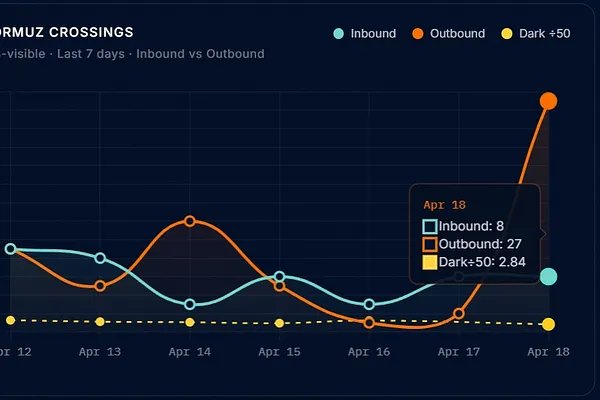Image resolution: width=600 pixels, height=400 pixels.
Task: Select the filled teal Inbound point on Apr 18
Action: (548, 277)
